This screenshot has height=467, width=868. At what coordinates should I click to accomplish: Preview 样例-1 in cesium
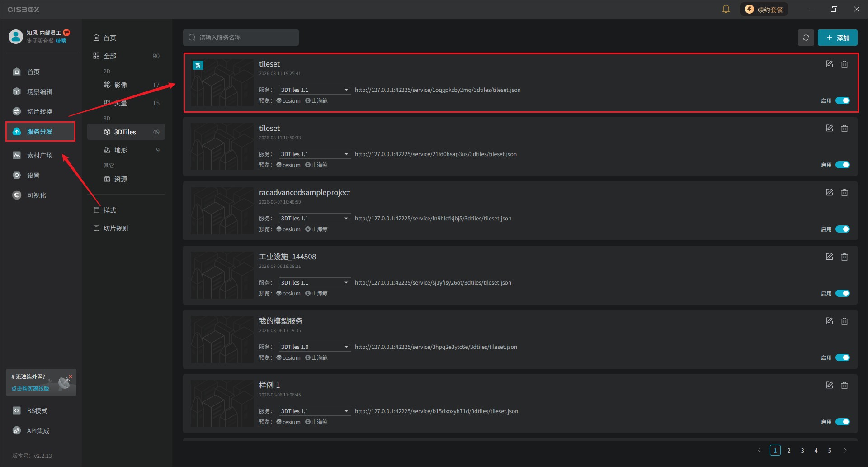(288, 422)
